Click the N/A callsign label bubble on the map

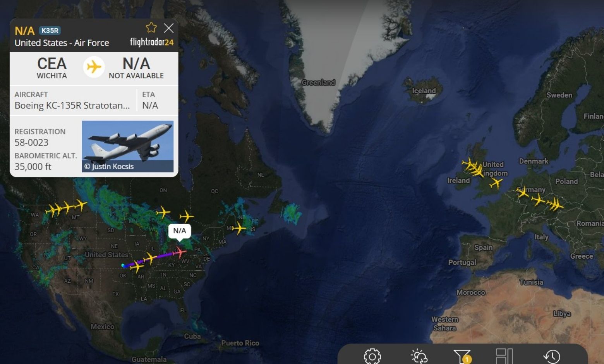tap(180, 231)
